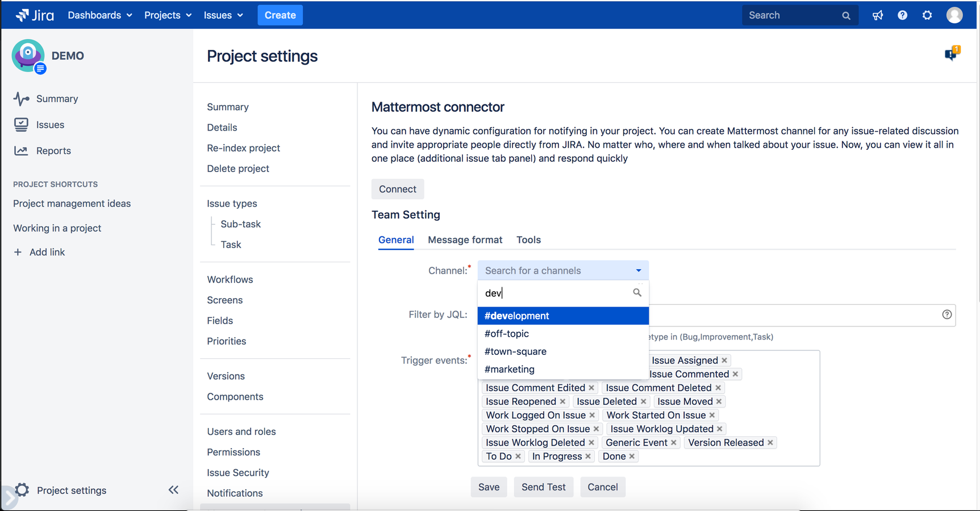Screen dimensions: 980x511
Task: Click the Filter by JQL input field
Action: coord(802,315)
